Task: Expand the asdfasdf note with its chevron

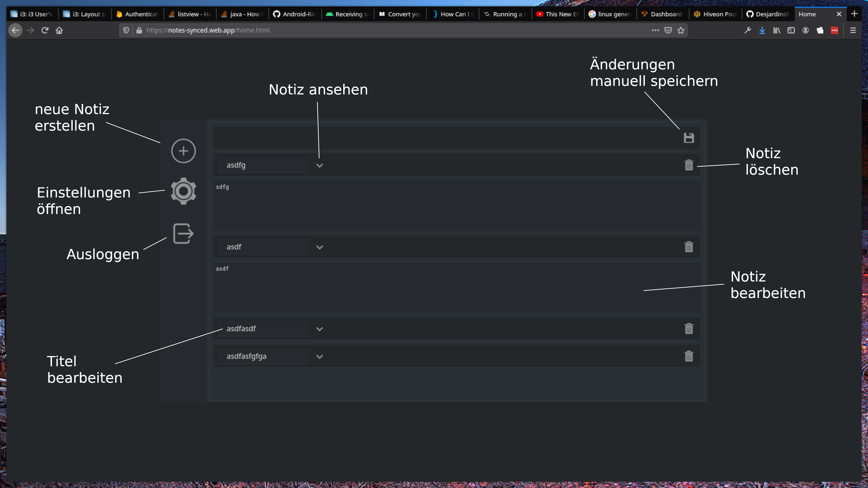Action: (319, 329)
